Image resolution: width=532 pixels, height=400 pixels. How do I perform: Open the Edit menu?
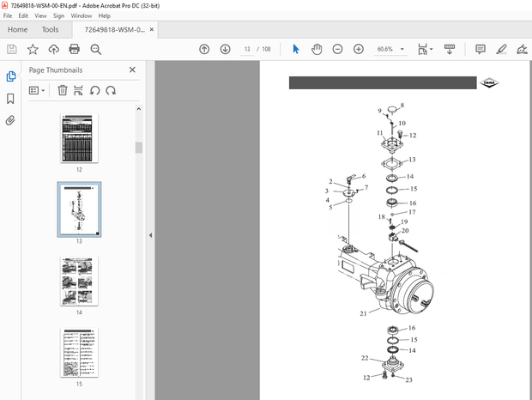(x=23, y=15)
